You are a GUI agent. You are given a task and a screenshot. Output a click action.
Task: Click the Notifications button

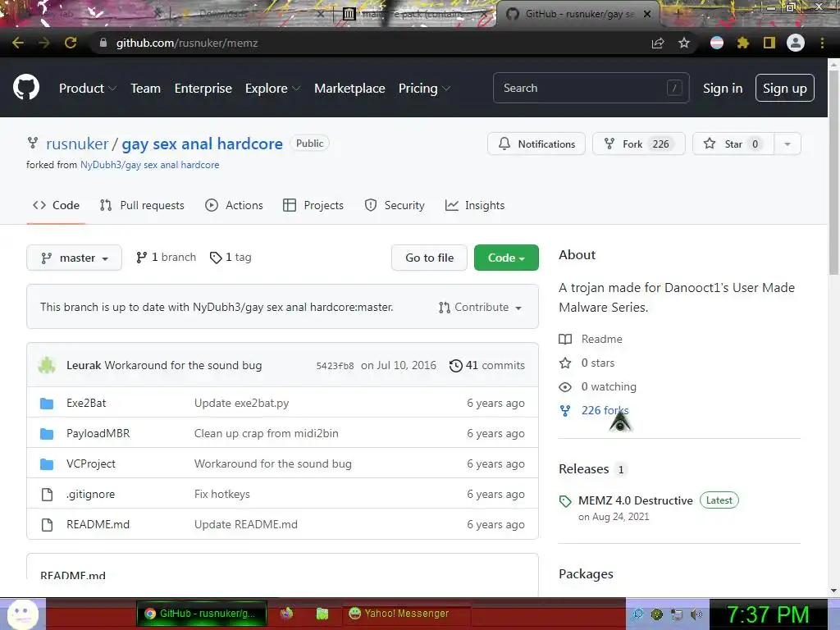(x=536, y=144)
